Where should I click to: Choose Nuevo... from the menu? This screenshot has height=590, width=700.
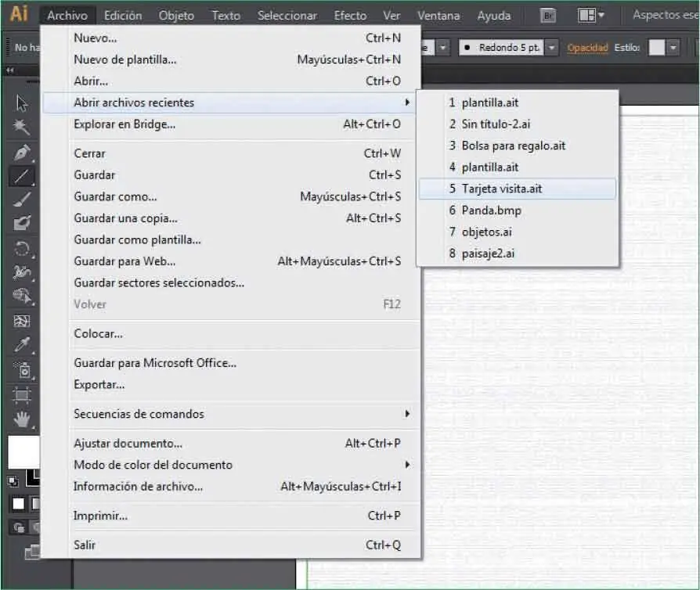(x=231, y=38)
